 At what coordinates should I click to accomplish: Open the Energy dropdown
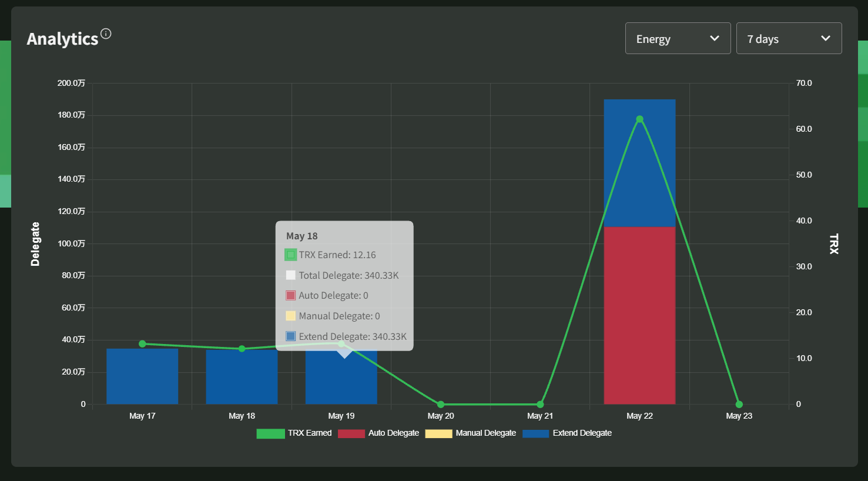point(678,38)
